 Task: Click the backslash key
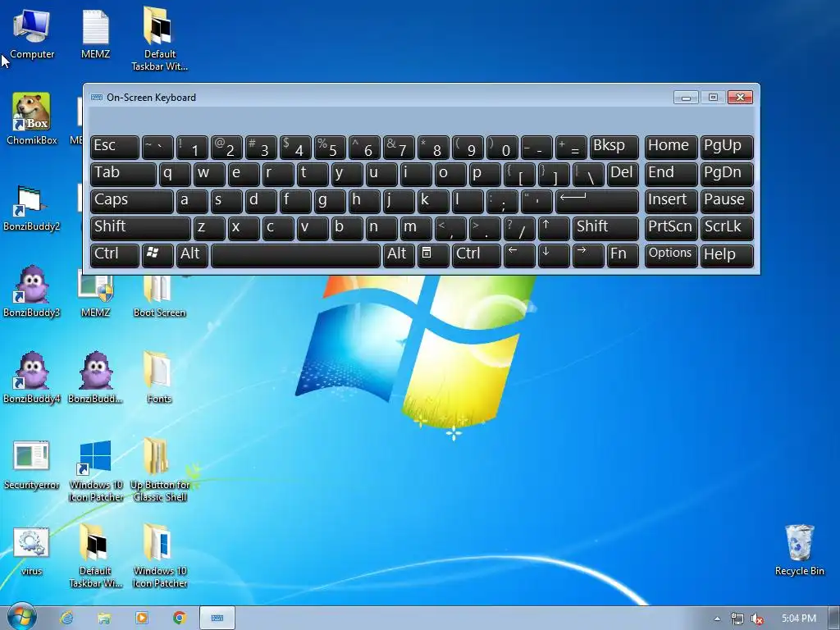point(588,174)
